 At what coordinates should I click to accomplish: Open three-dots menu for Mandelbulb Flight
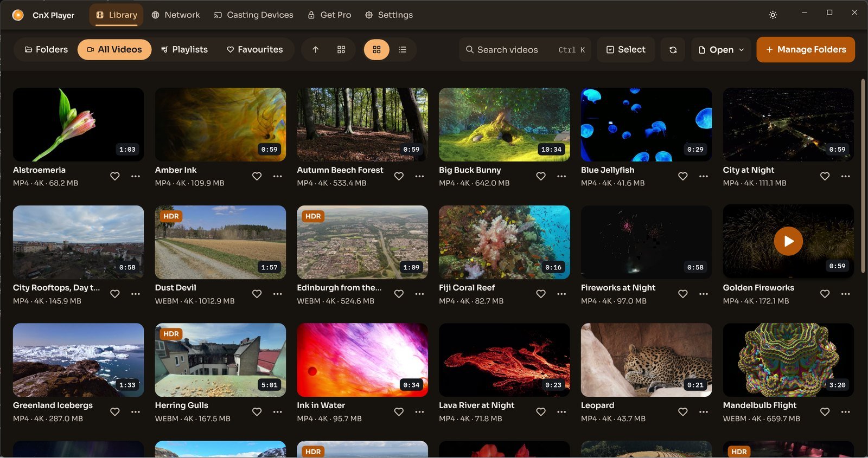[x=846, y=412]
